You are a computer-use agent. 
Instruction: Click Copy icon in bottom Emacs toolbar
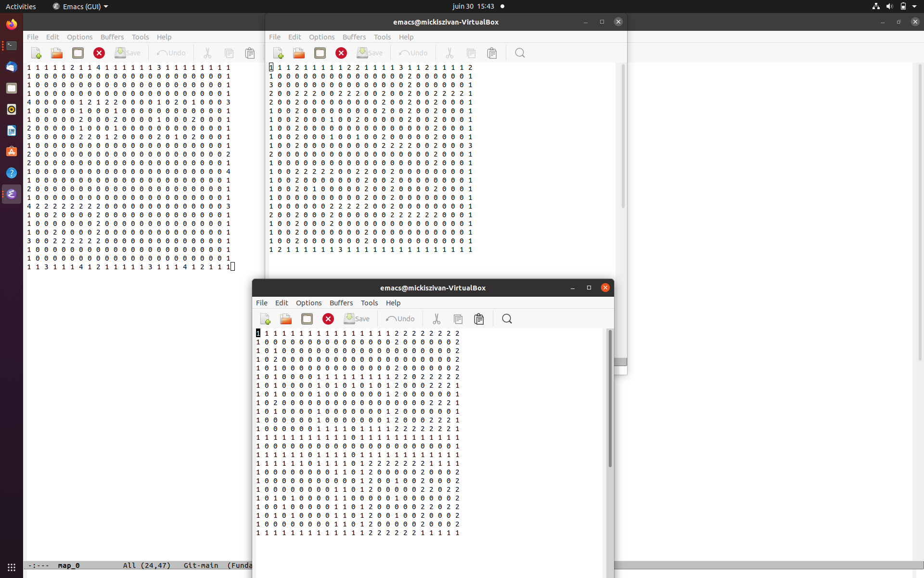tap(458, 319)
